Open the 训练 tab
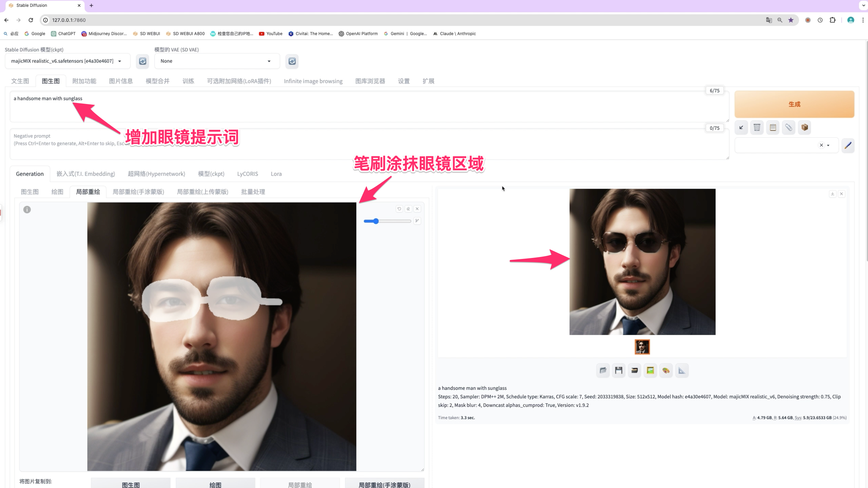 pos(188,81)
